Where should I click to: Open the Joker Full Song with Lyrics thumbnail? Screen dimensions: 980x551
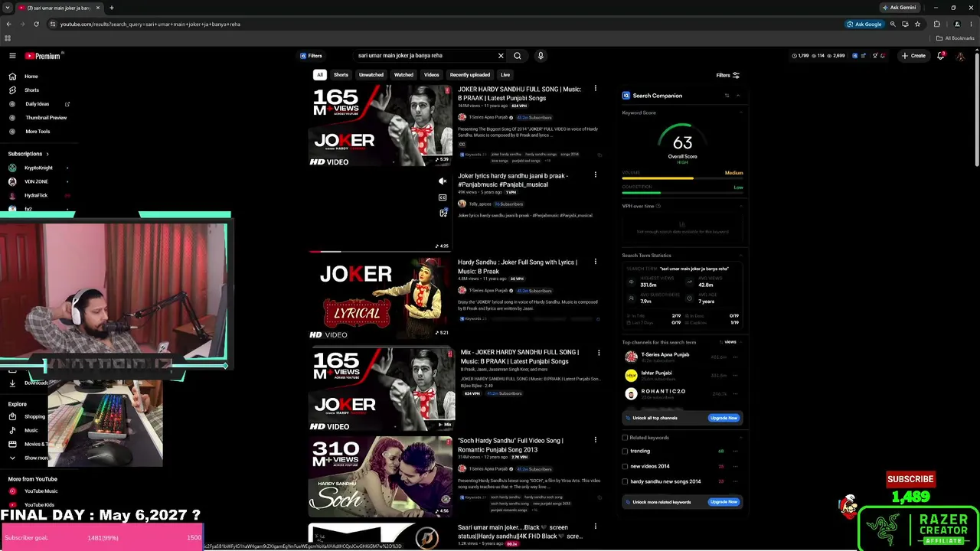(x=381, y=298)
